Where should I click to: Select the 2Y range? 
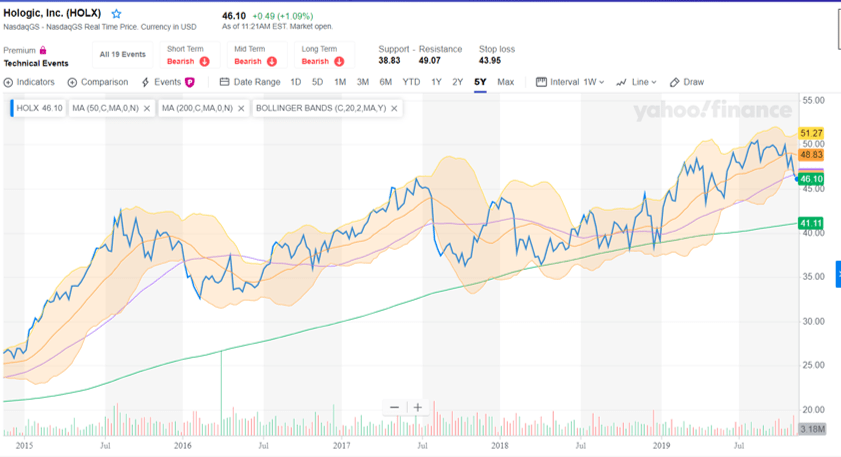click(x=457, y=82)
